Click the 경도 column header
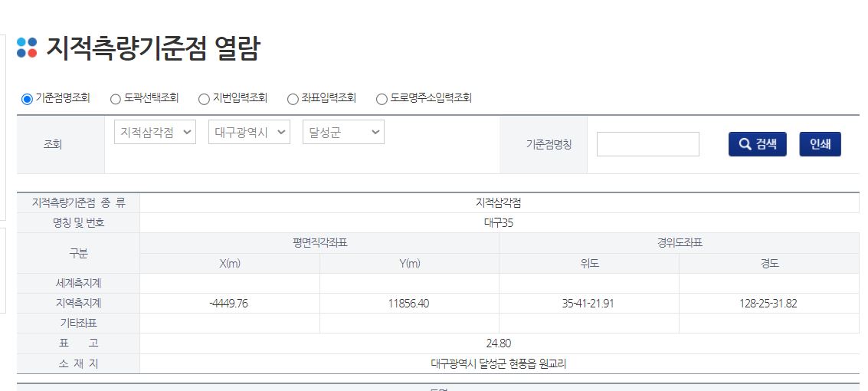This screenshot has height=391, width=868. coord(769,264)
